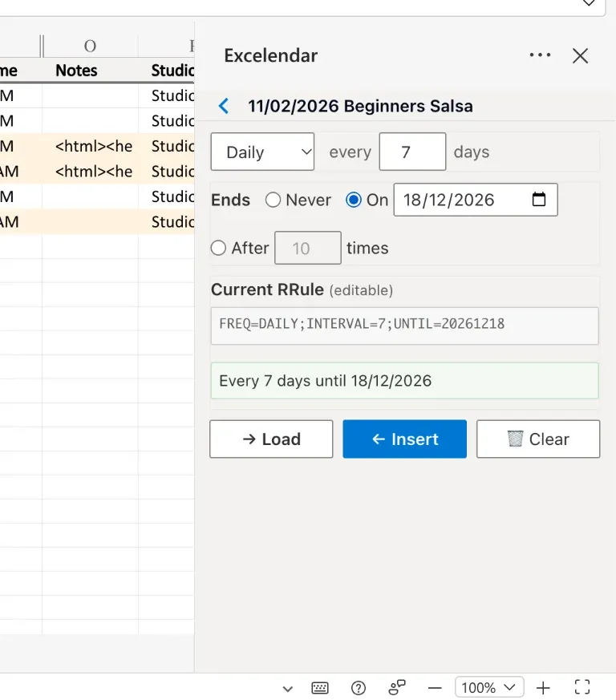Open the help question mark icon
Viewport: 616px width, 700px height.
point(359,688)
